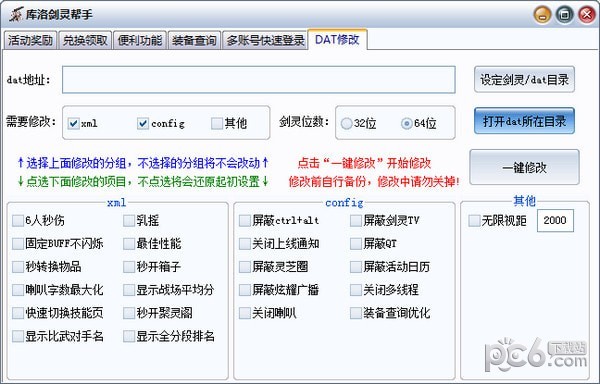600x384 pixels.
Task: Check the 最佳性能 option
Action: (x=129, y=244)
